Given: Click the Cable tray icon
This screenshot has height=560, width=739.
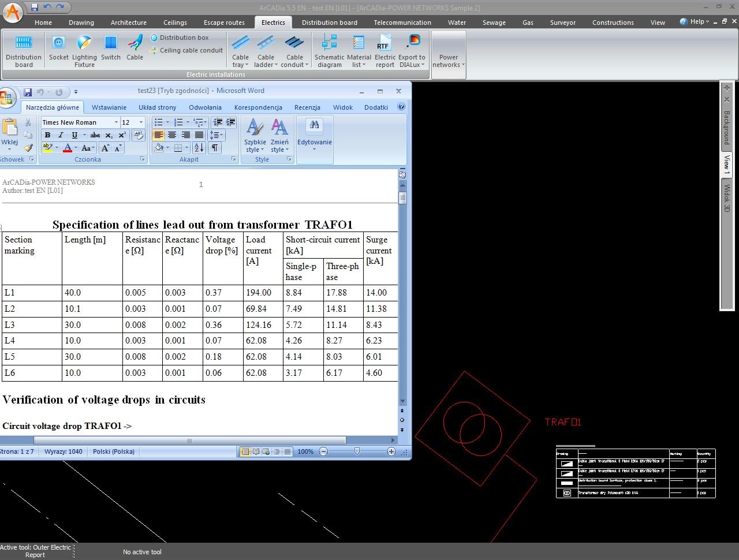Looking at the screenshot, I should 240,44.
